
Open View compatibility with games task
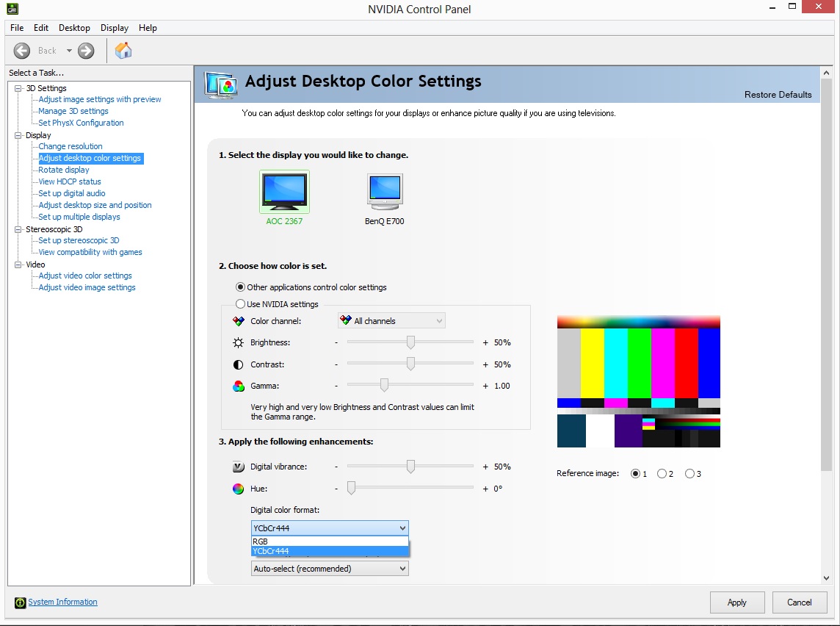click(x=90, y=253)
